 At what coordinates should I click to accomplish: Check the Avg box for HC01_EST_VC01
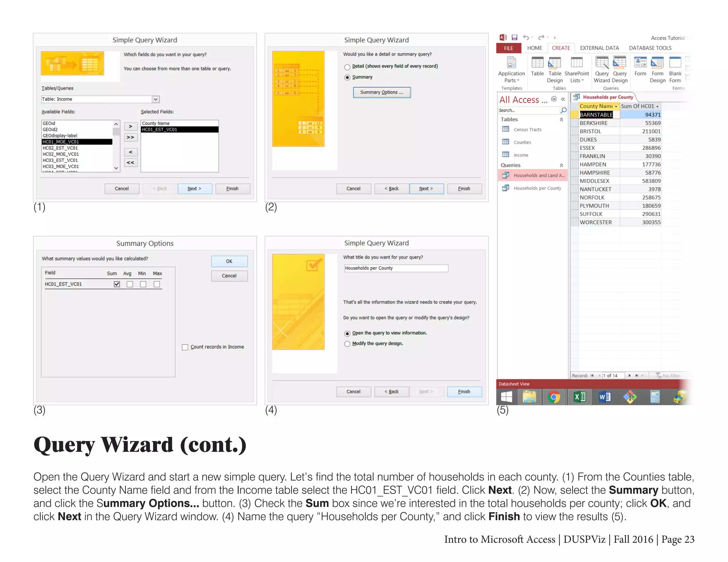click(130, 284)
